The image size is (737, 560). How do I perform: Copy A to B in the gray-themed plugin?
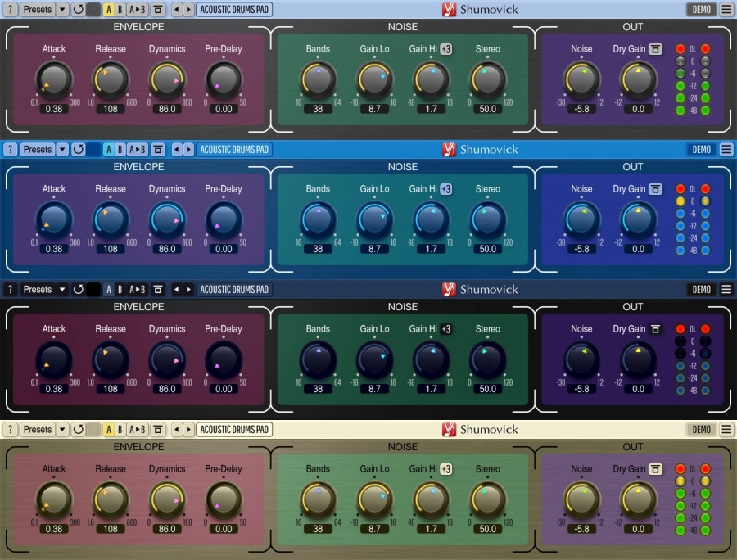[138, 9]
